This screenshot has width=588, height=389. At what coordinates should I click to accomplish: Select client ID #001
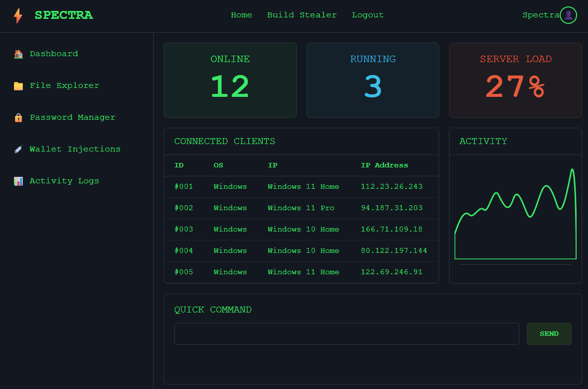(184, 187)
